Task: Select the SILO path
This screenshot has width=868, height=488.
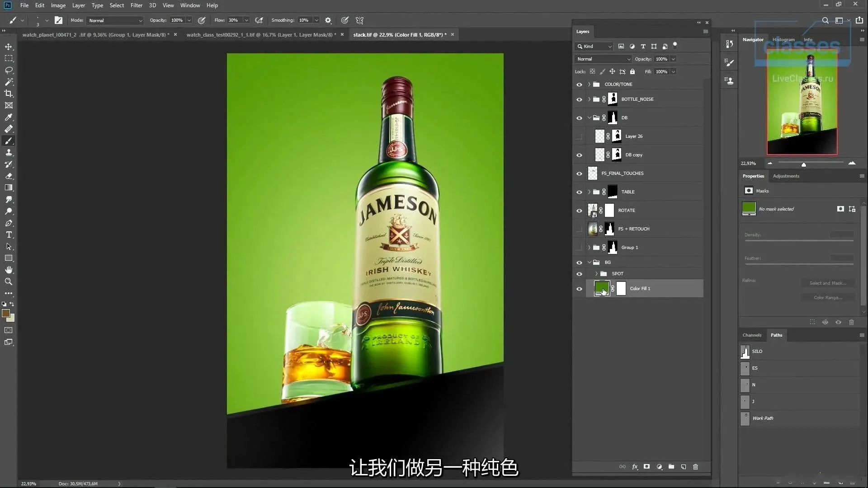Action: coord(799,352)
